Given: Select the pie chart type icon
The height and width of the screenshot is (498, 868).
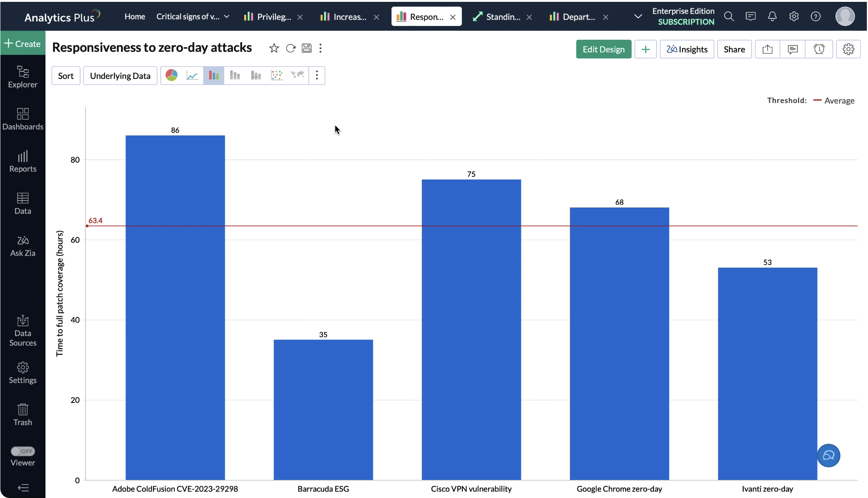Looking at the screenshot, I should 171,75.
